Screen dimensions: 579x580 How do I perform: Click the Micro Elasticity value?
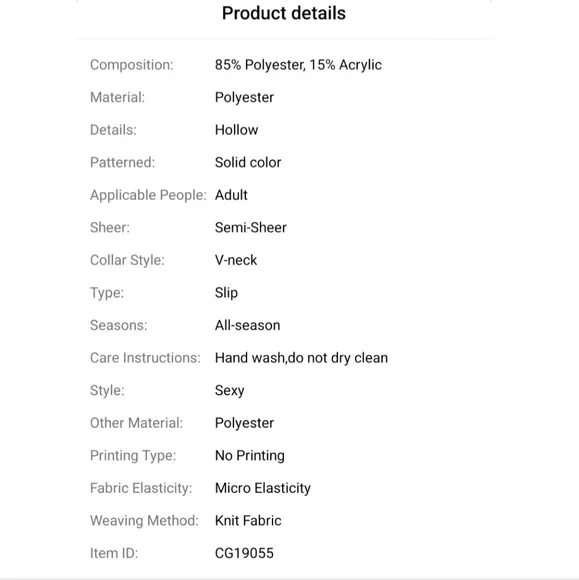point(263,488)
